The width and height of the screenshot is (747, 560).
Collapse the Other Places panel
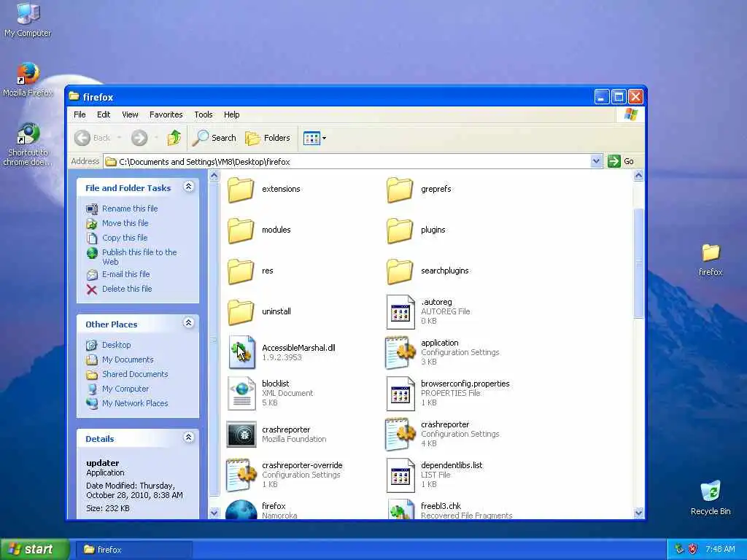[x=189, y=323]
